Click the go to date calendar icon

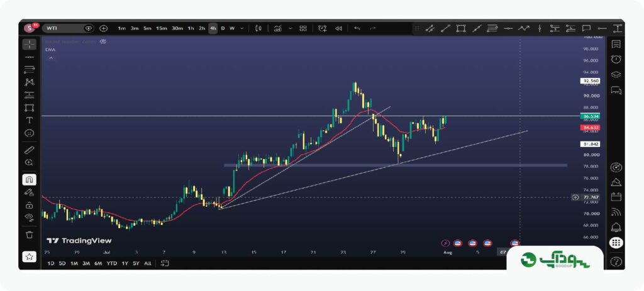(x=165, y=263)
